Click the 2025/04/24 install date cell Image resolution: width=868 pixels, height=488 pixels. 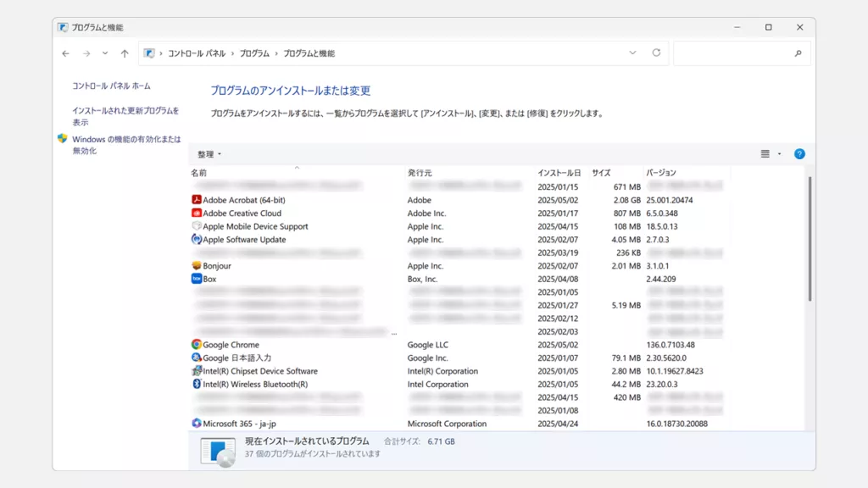[x=558, y=424]
